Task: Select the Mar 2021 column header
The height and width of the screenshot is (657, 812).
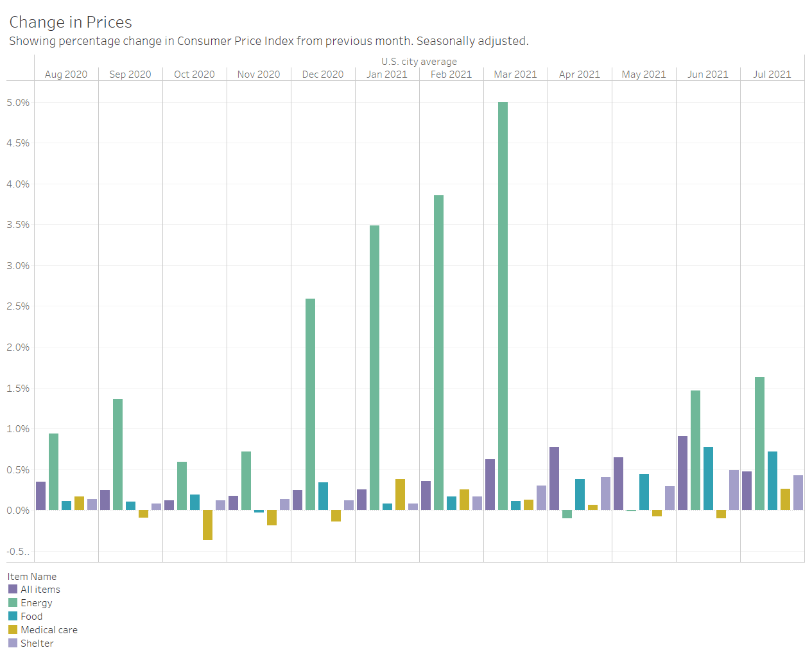Action: tap(515, 74)
